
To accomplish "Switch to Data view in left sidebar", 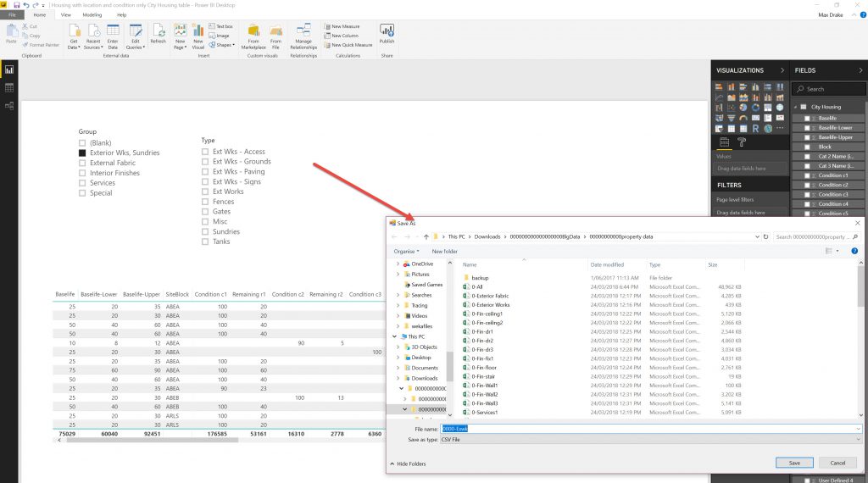I will (9, 87).
